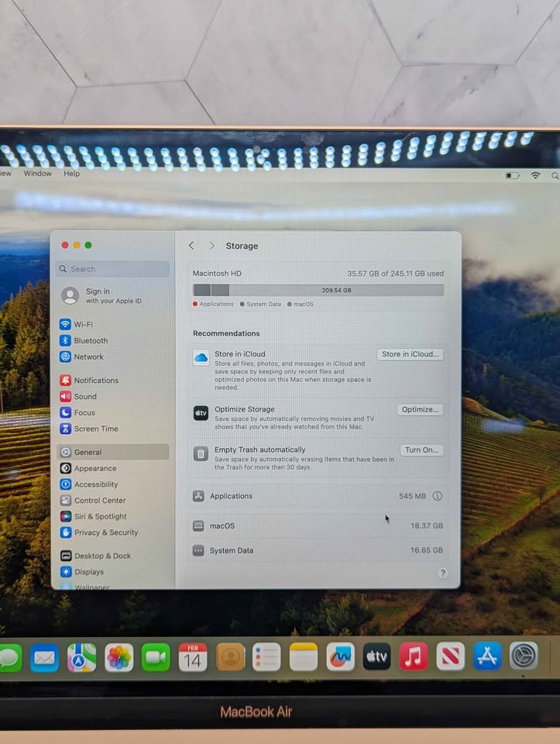Open Siri & Spotlight settings
Image resolution: width=560 pixels, height=744 pixels.
[100, 517]
